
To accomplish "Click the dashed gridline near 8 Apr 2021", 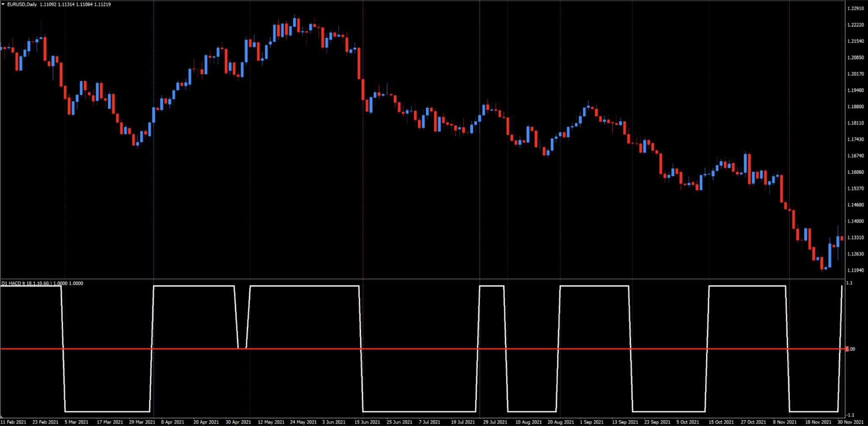I will click(153, 169).
